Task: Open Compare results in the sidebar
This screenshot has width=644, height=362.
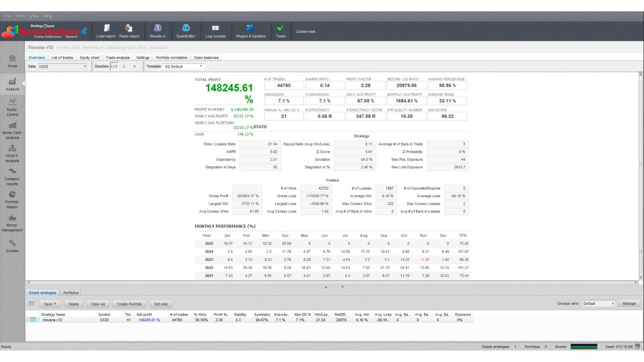Action: click(x=12, y=176)
